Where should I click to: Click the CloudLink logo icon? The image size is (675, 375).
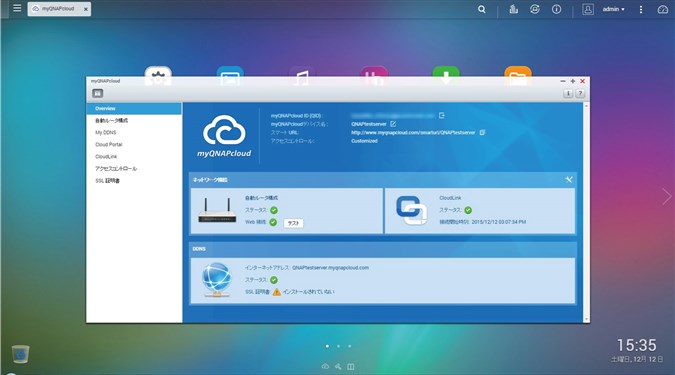411,210
